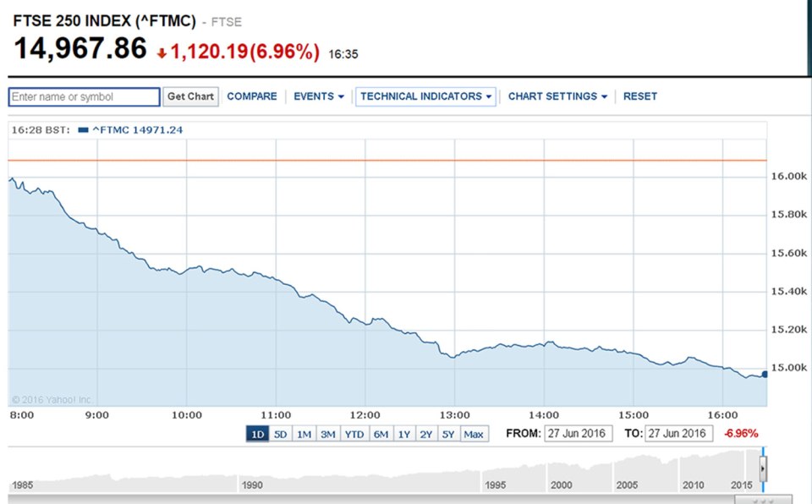Select the Max range tab
Screen dimensions: 812x504
(474, 434)
